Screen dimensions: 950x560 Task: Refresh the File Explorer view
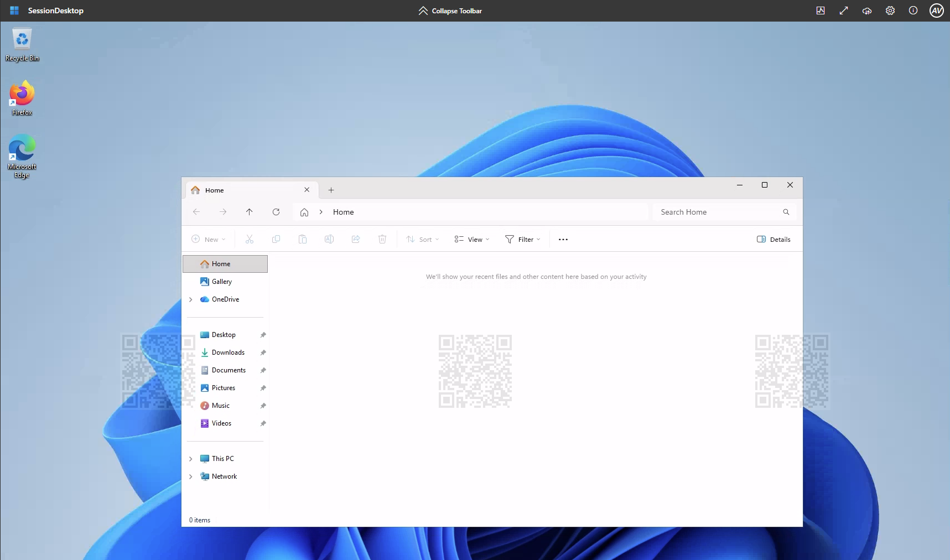pyautogui.click(x=276, y=212)
